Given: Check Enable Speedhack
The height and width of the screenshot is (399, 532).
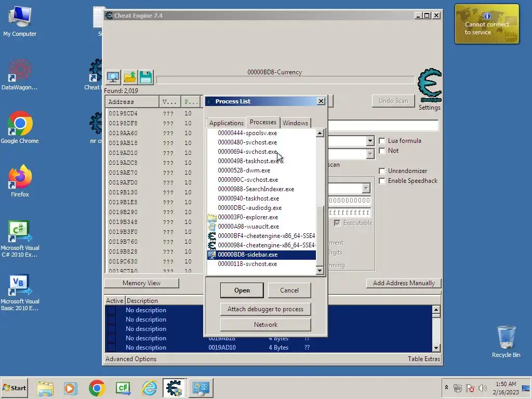Looking at the screenshot, I should pyautogui.click(x=382, y=181).
